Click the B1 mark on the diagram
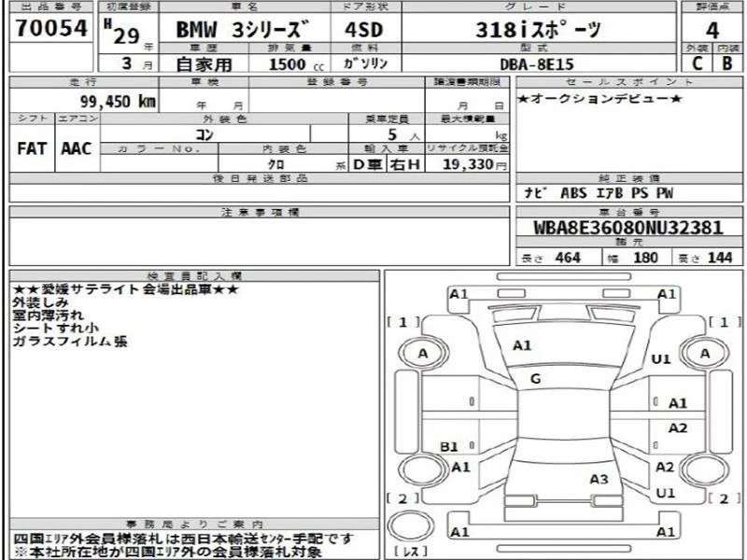 (x=449, y=447)
